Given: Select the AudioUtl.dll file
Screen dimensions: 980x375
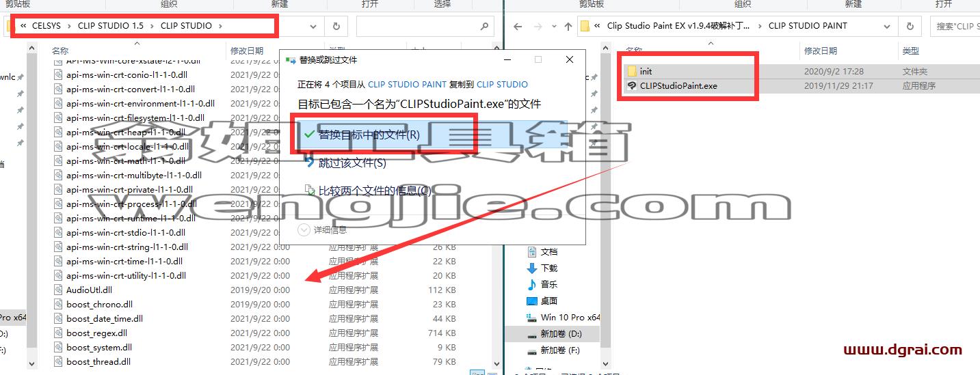Looking at the screenshot, I should (89, 290).
